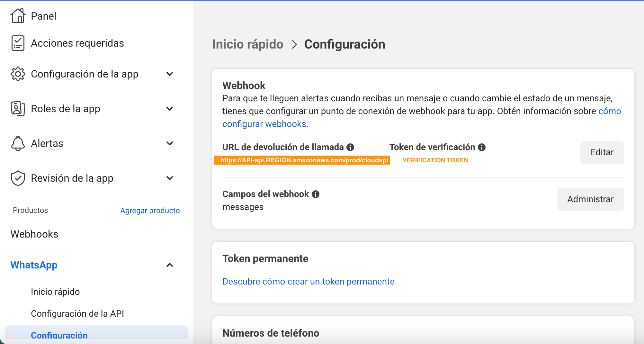Viewport: 644px width, 344px height.
Task: Click the Números de teléfono heading
Action: coord(271,333)
